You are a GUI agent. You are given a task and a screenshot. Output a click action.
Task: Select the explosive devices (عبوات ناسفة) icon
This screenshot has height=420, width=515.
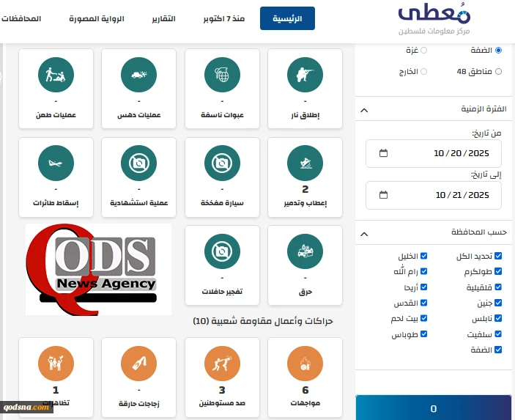click(x=222, y=74)
